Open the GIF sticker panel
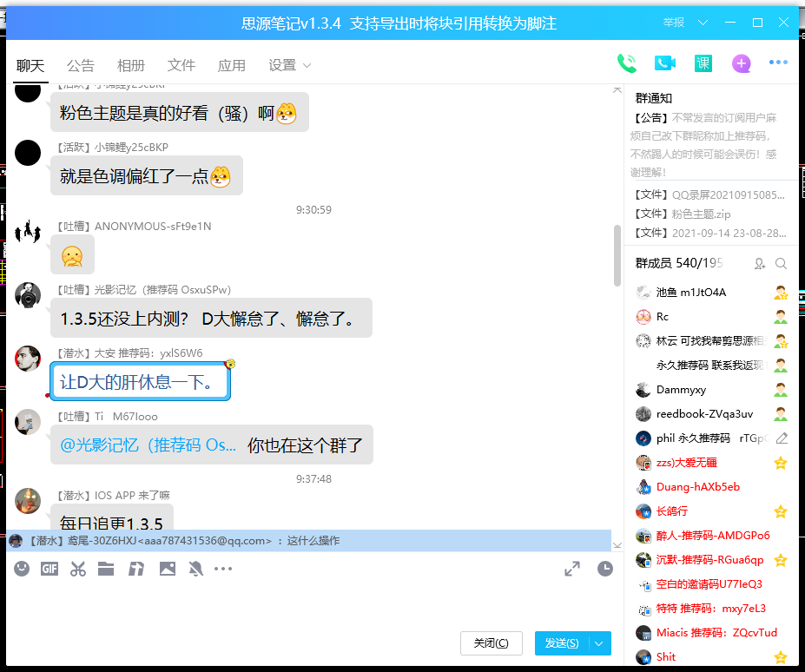Image resolution: width=805 pixels, height=672 pixels. (x=49, y=569)
